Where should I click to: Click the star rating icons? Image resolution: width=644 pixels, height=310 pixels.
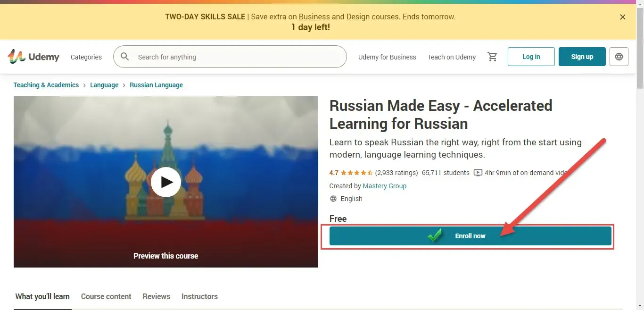click(x=357, y=173)
